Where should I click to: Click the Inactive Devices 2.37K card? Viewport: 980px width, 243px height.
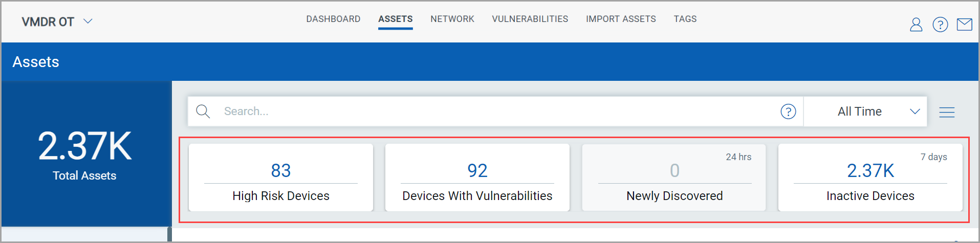pos(870,178)
